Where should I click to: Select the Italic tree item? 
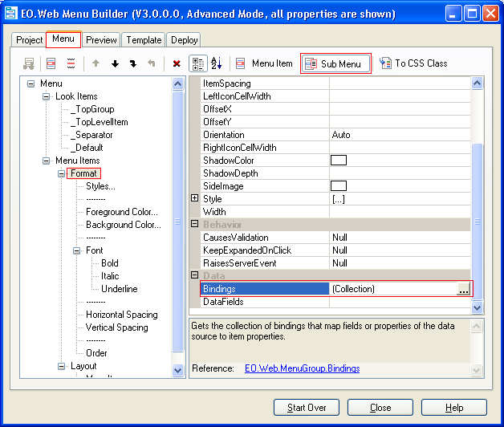pos(110,276)
